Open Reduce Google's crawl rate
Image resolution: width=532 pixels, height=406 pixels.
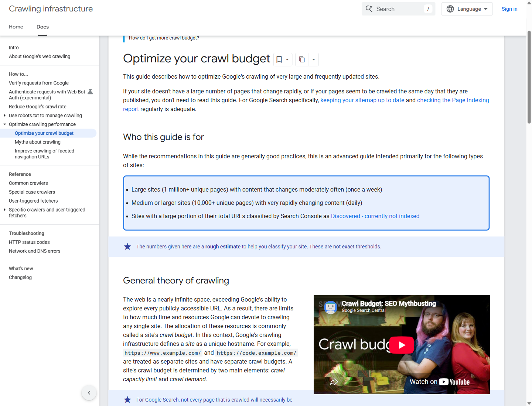tap(38, 107)
